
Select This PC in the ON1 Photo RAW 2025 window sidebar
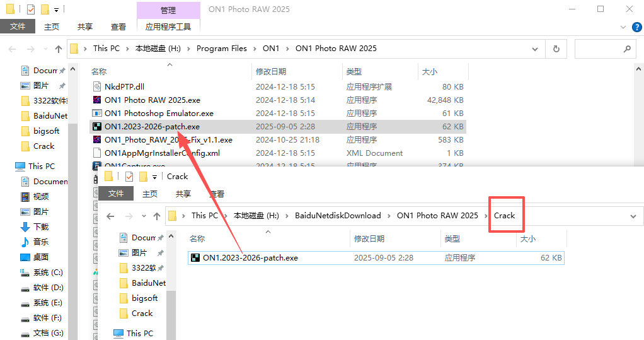tap(35, 166)
